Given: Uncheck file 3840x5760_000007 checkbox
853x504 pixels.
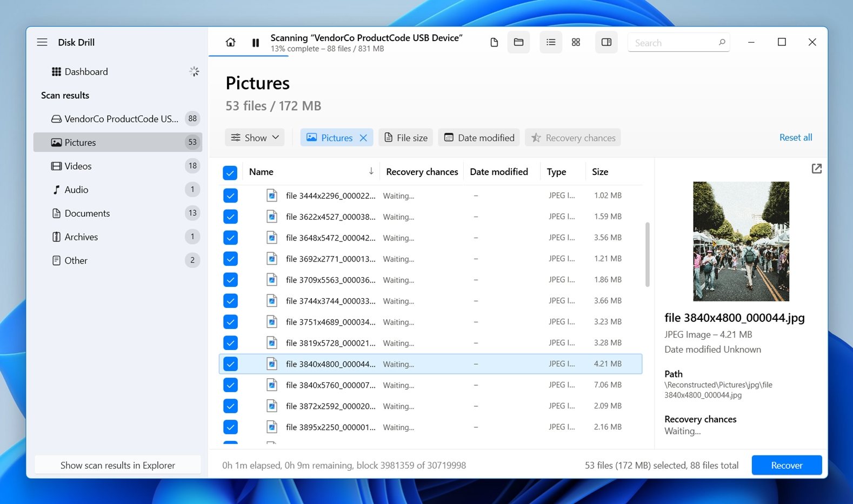Looking at the screenshot, I should (x=230, y=385).
